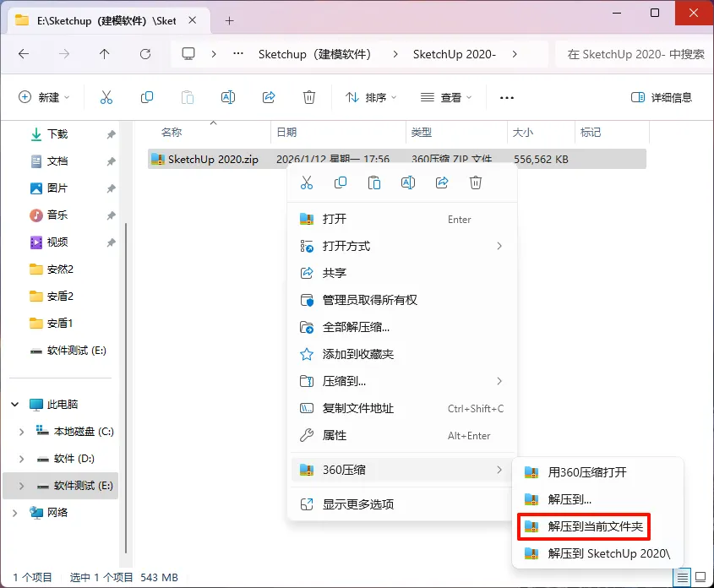The image size is (714, 588).
Task: Click the Paste icon in context menu
Action: (x=373, y=183)
